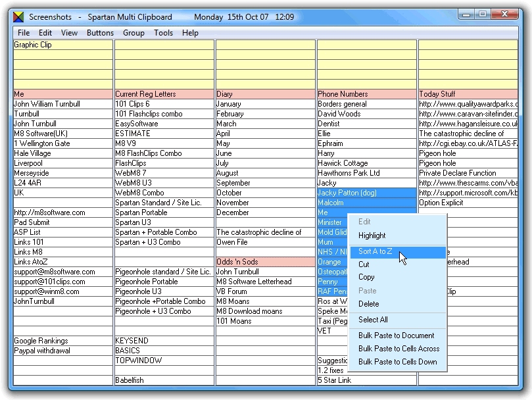Screen dimensions: 532x400
Task: Select the 'Option Explicit' clip
Action: click(x=468, y=203)
